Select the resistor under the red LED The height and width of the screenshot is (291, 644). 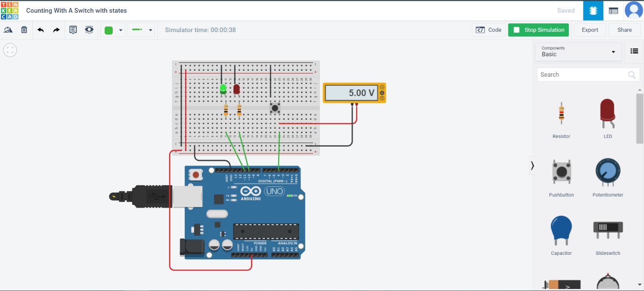(239, 110)
